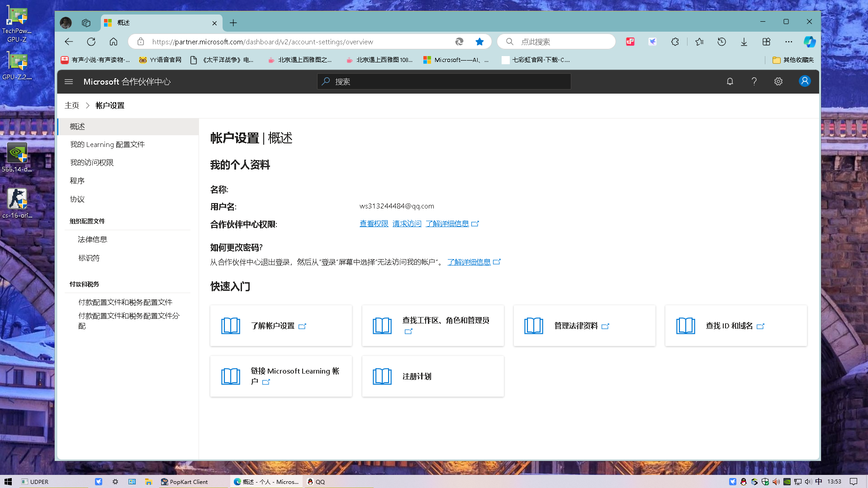
Task: Open the taskbar notification center icon
Action: pyautogui.click(x=854, y=482)
